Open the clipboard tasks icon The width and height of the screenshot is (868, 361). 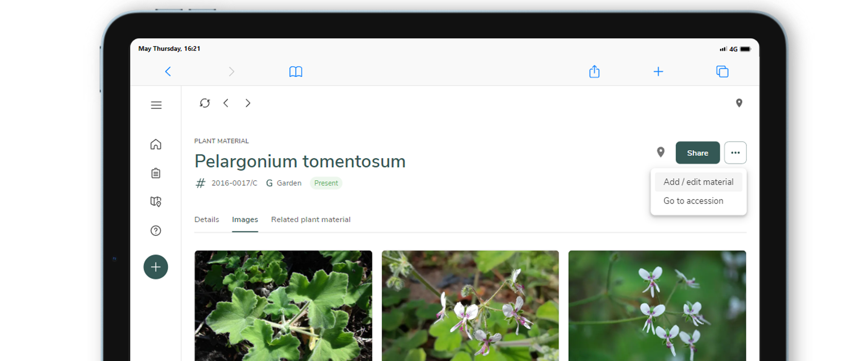(x=156, y=173)
